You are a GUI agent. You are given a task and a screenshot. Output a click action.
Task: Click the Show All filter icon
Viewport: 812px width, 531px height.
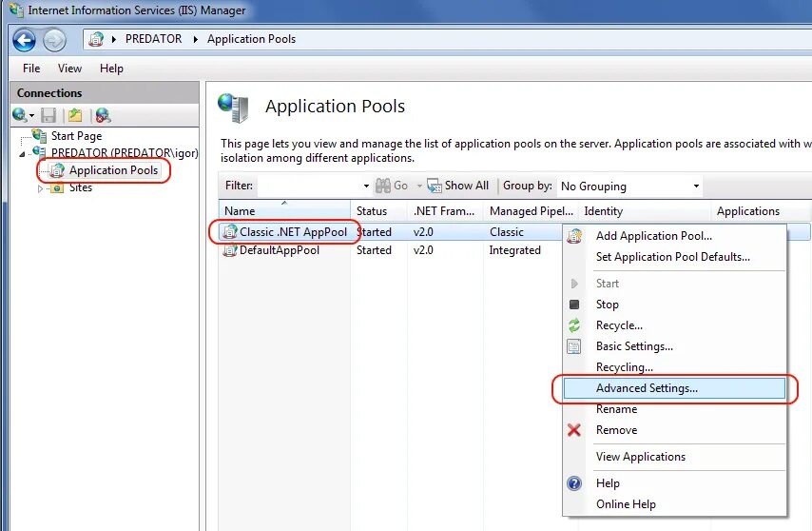pyautogui.click(x=434, y=186)
